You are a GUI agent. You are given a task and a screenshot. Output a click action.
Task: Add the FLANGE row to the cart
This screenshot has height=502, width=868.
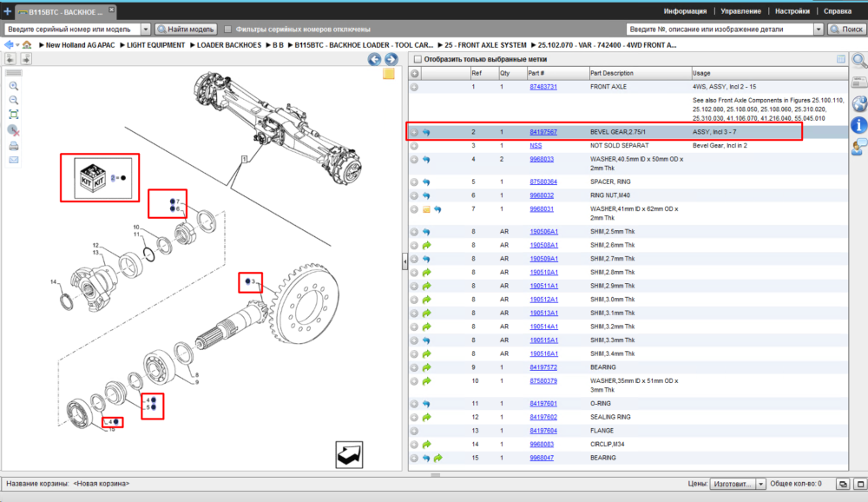(414, 431)
